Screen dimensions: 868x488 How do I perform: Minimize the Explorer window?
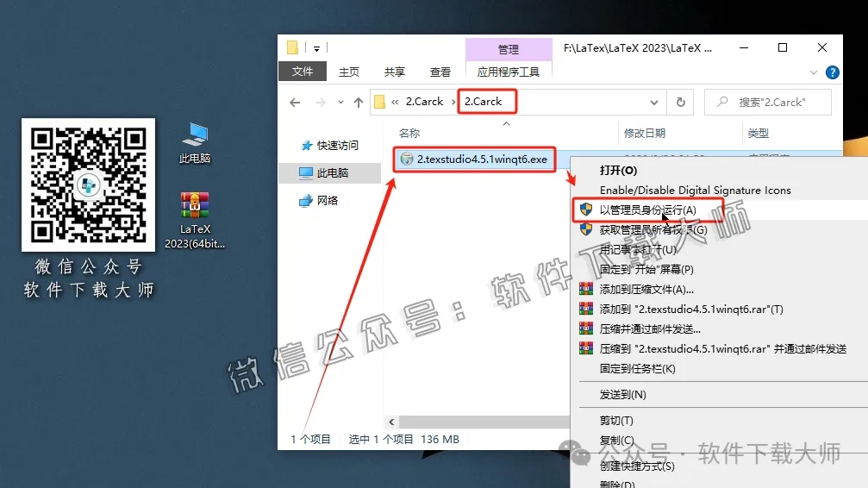(744, 47)
